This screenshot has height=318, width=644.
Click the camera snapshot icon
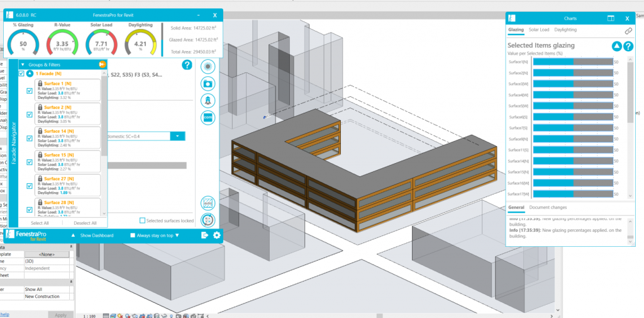[x=208, y=84]
